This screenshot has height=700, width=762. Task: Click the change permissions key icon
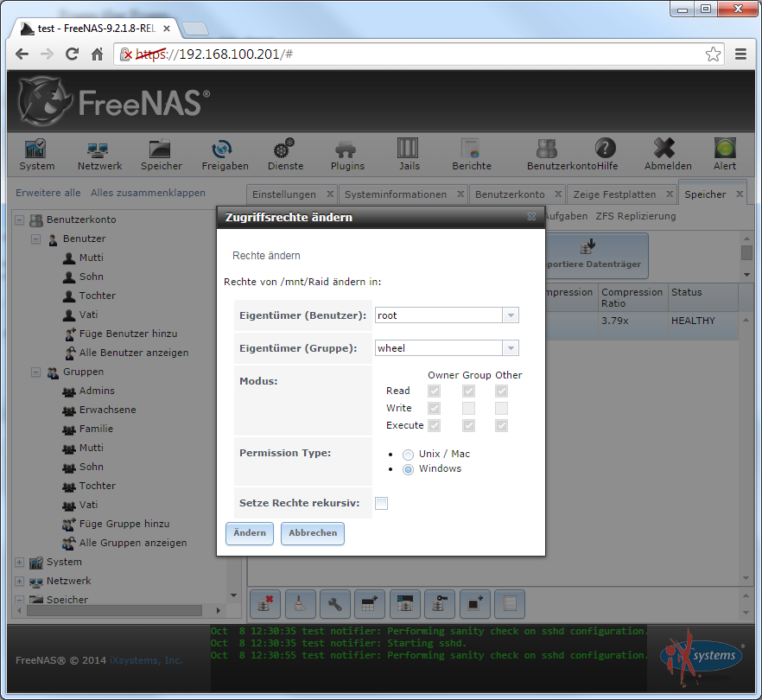click(x=440, y=604)
